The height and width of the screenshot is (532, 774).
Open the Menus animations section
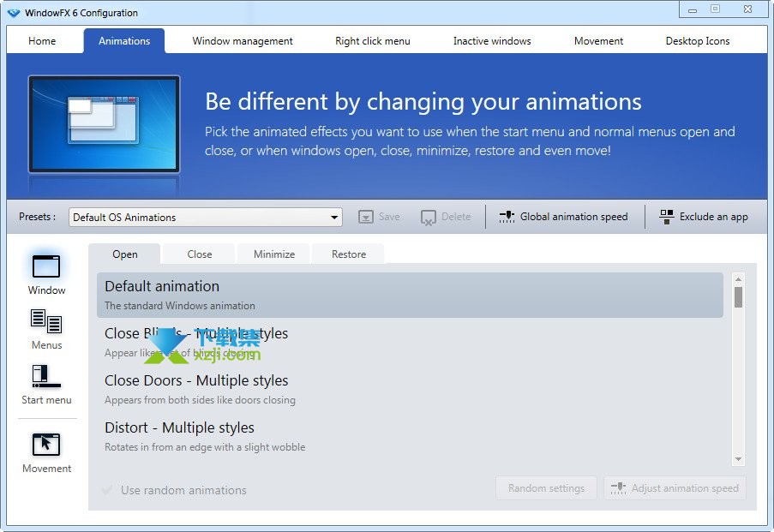pos(46,321)
